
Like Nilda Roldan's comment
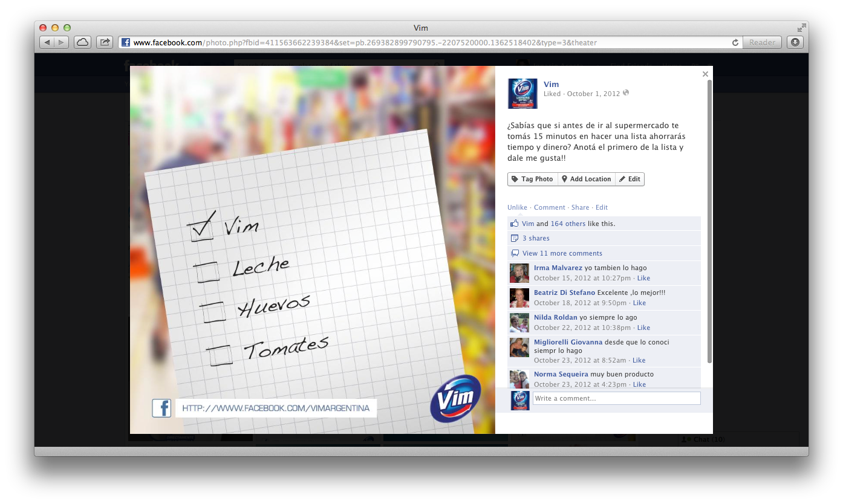click(643, 328)
